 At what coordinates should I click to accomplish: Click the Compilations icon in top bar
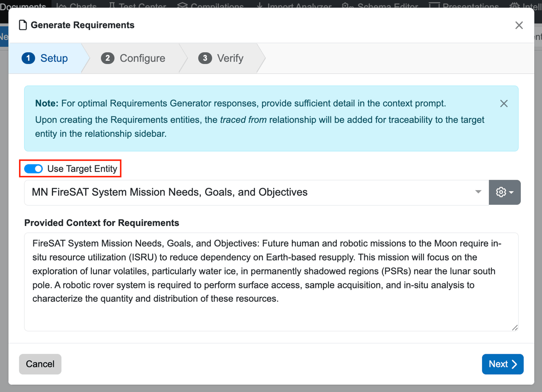(x=183, y=6)
